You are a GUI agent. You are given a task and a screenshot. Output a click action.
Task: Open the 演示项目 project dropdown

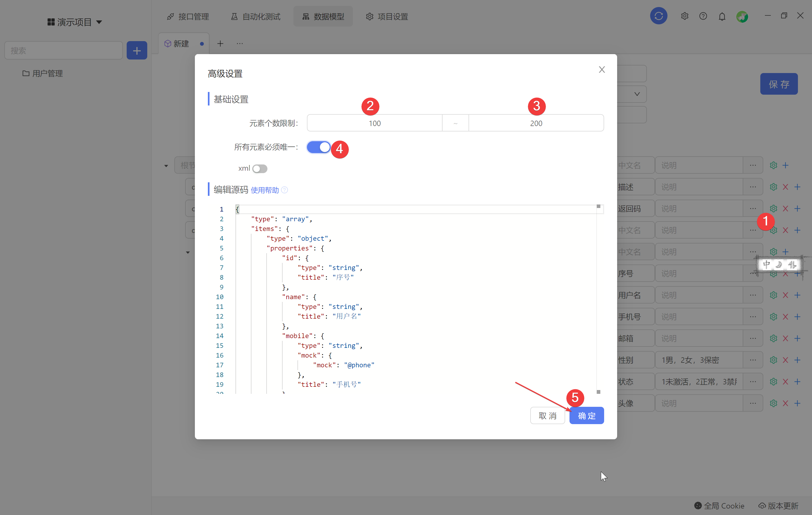coord(74,22)
